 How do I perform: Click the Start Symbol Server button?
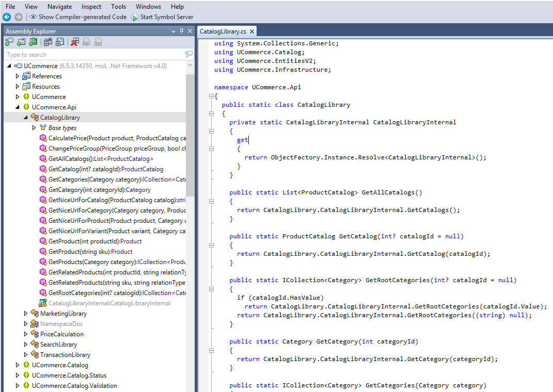[x=162, y=17]
